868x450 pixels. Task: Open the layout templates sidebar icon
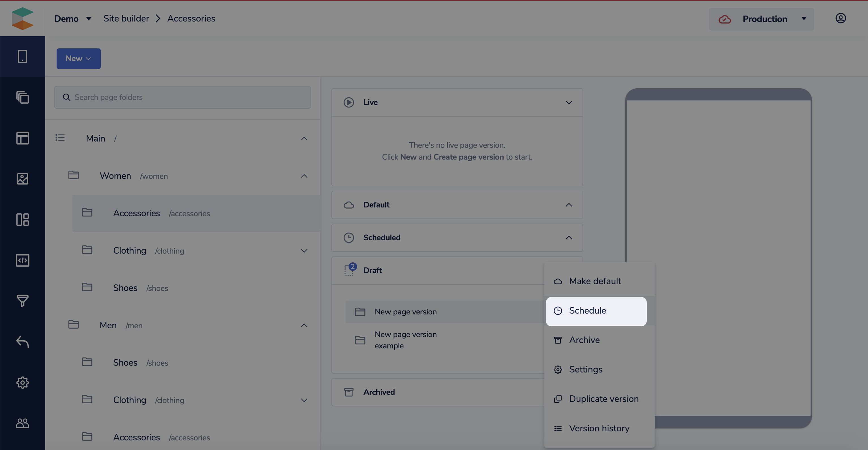[22, 138]
